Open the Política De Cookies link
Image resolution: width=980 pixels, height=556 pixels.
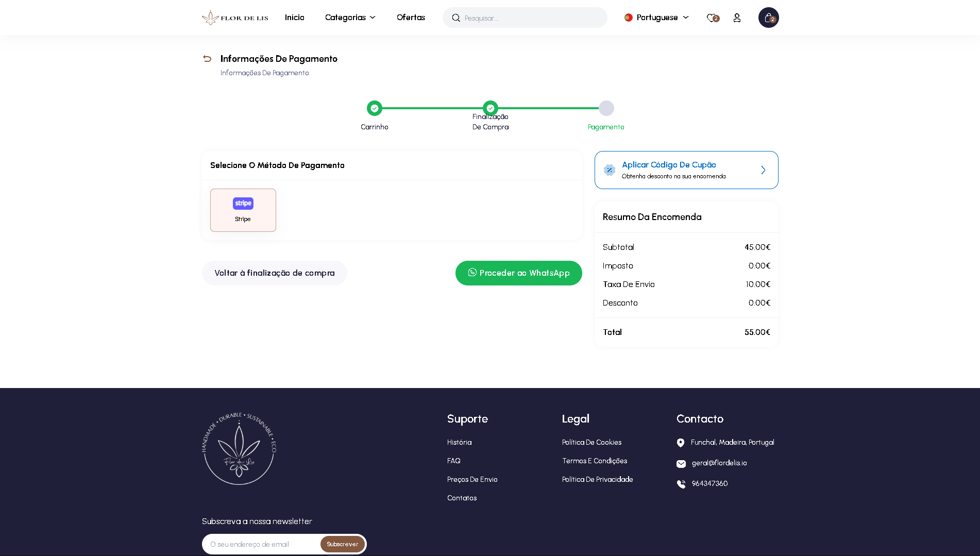592,442
